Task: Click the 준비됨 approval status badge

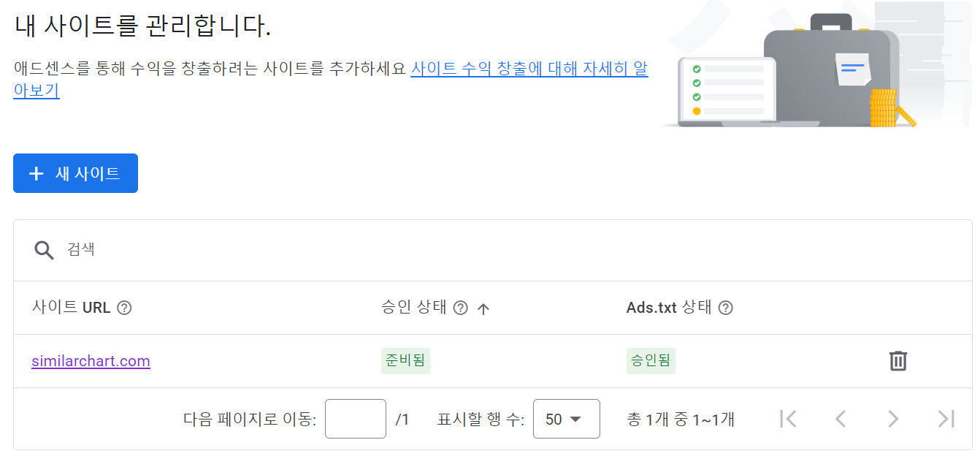Action: (405, 360)
